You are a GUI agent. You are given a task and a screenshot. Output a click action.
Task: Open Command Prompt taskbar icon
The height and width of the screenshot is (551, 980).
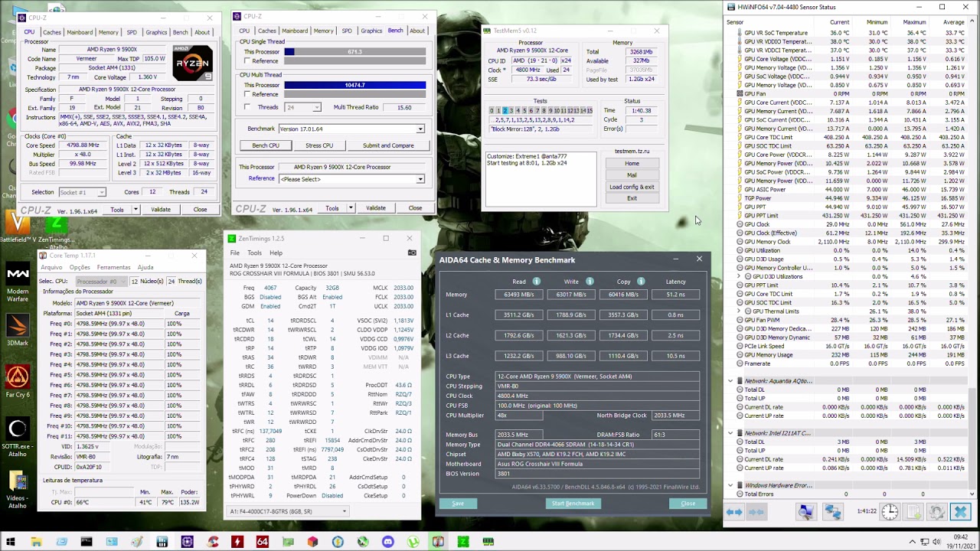tap(87, 542)
